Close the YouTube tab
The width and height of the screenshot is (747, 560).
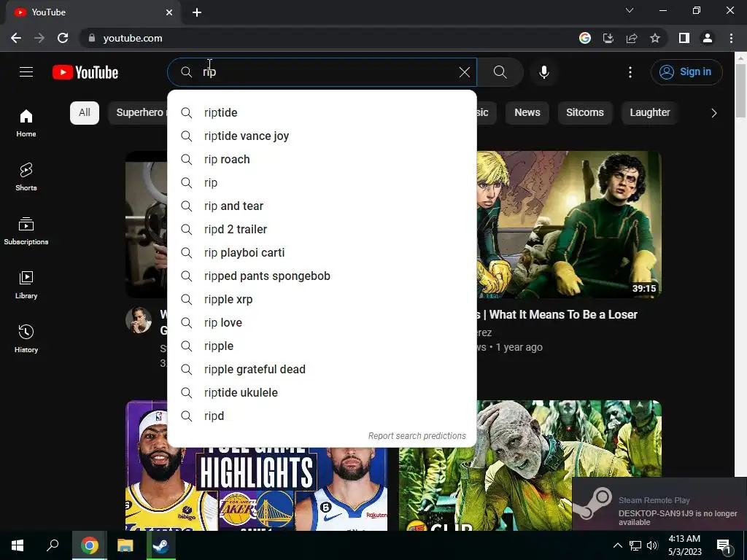(x=169, y=12)
